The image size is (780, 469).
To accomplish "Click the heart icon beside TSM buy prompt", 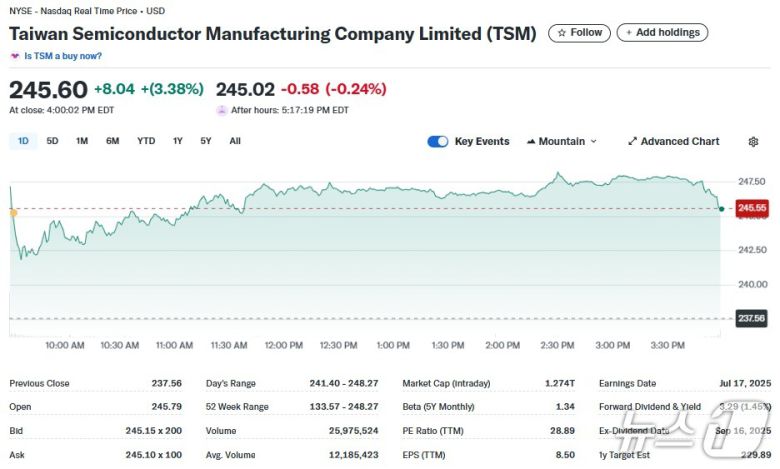I will [15, 56].
